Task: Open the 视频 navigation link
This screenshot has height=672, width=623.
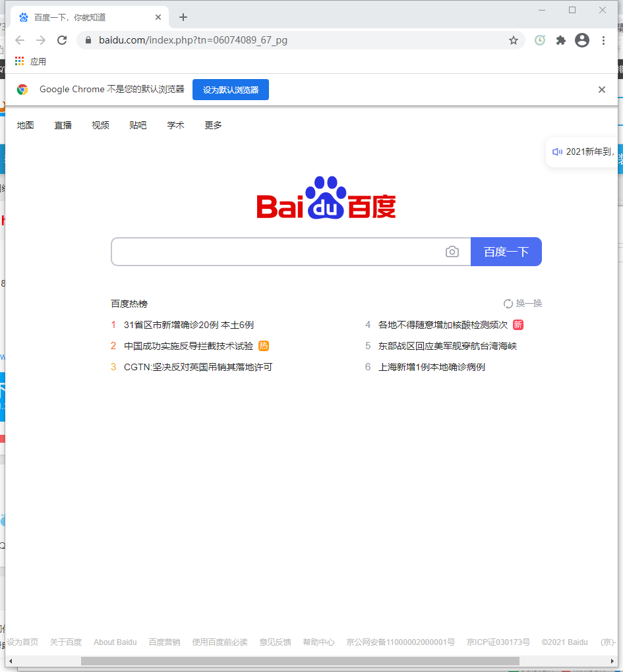Action: coord(100,125)
